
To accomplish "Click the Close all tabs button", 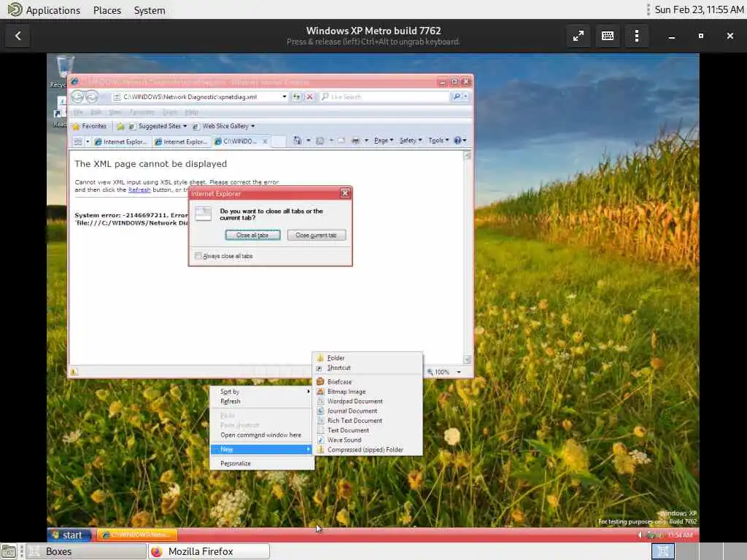I will point(252,236).
